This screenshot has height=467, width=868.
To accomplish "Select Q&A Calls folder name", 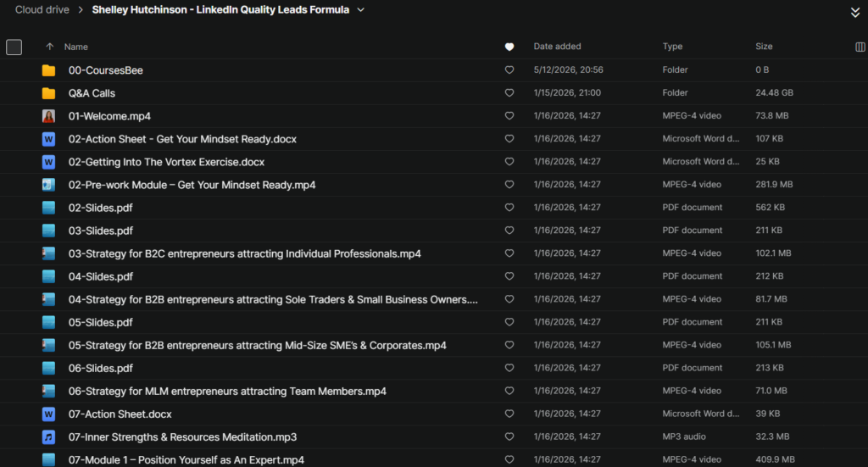I will tap(92, 93).
